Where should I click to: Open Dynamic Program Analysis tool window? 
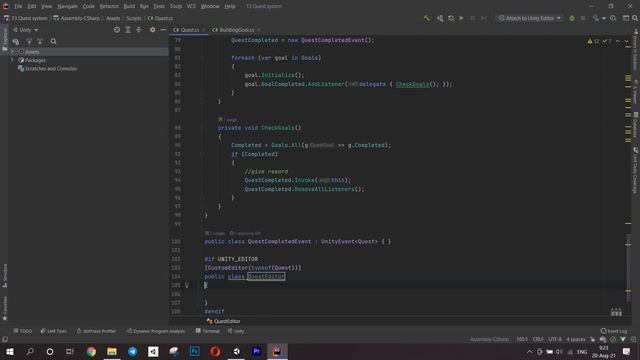[x=156, y=331]
